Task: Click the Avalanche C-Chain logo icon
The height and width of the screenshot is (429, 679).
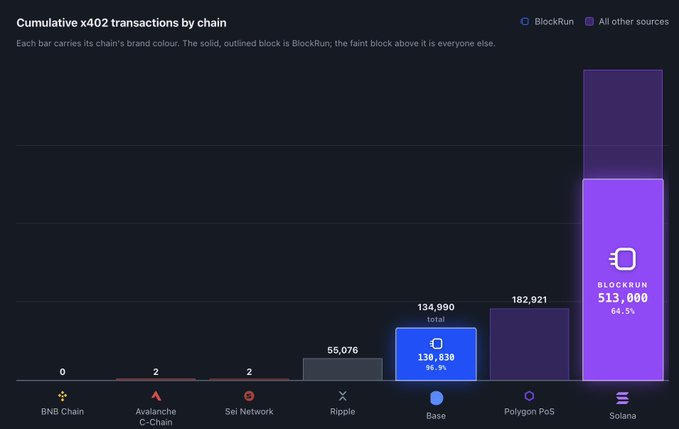Action: coord(156,396)
